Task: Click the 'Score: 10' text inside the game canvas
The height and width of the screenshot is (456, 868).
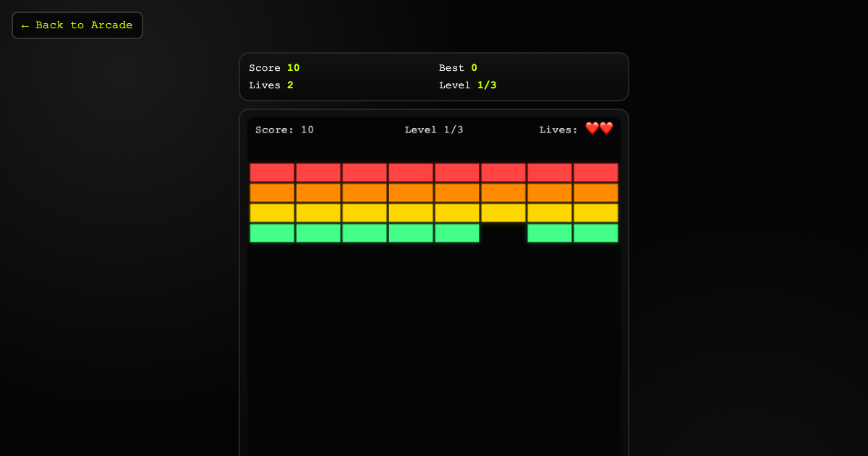Action: tap(284, 130)
